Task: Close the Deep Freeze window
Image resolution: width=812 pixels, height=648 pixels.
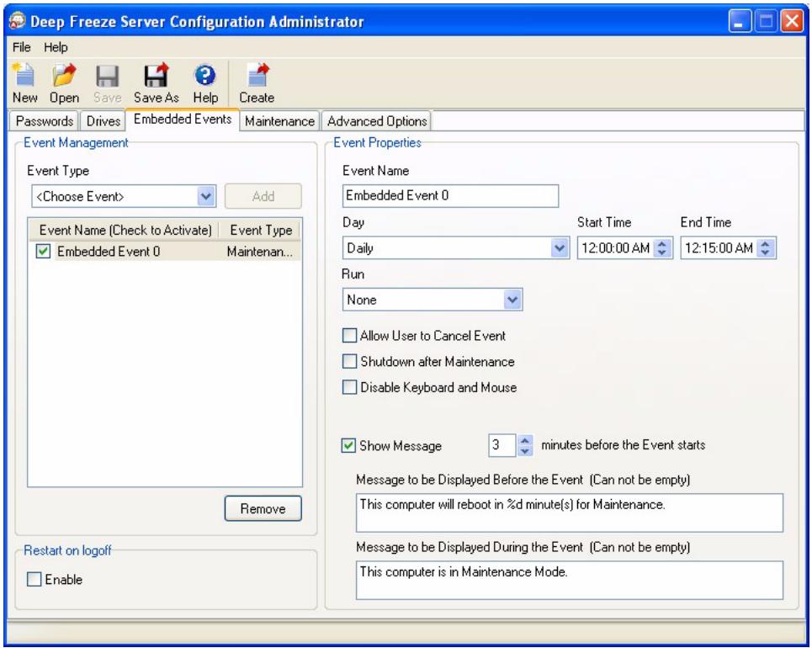Action: [x=792, y=22]
